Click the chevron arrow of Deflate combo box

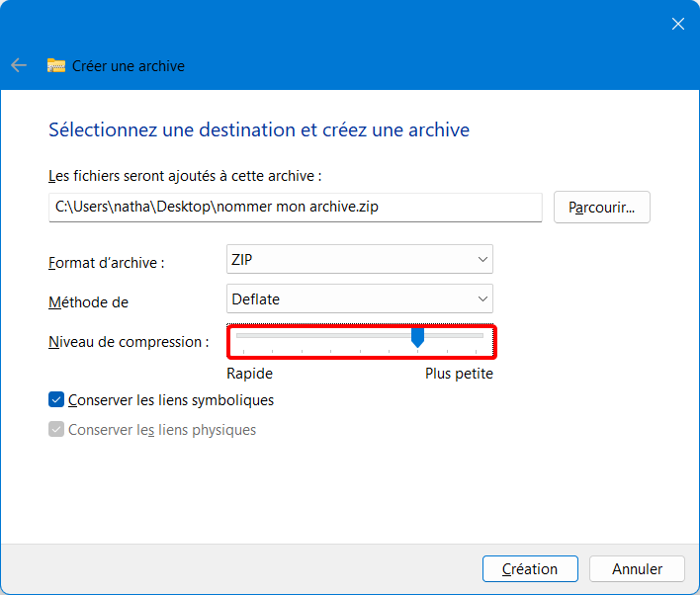point(482,299)
